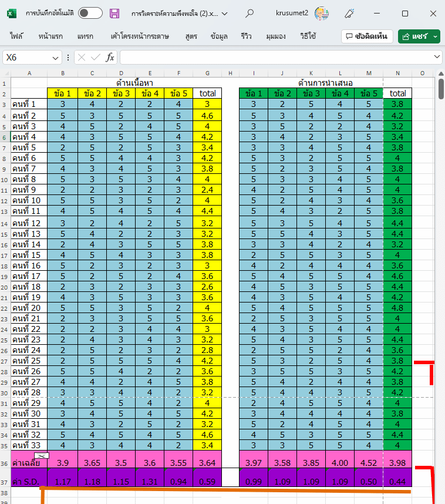Expand the formula bar chevron
The image size is (445, 504).
click(x=436, y=57)
